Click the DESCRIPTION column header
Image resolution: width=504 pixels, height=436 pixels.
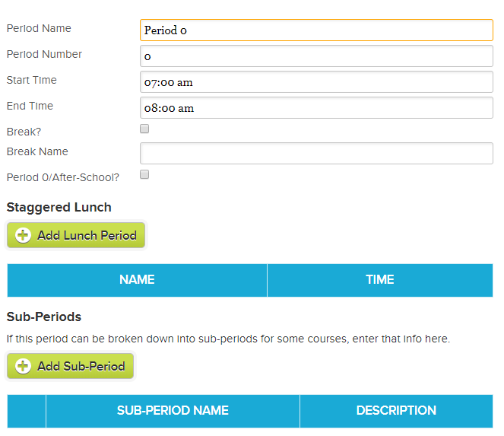pyautogui.click(x=396, y=411)
